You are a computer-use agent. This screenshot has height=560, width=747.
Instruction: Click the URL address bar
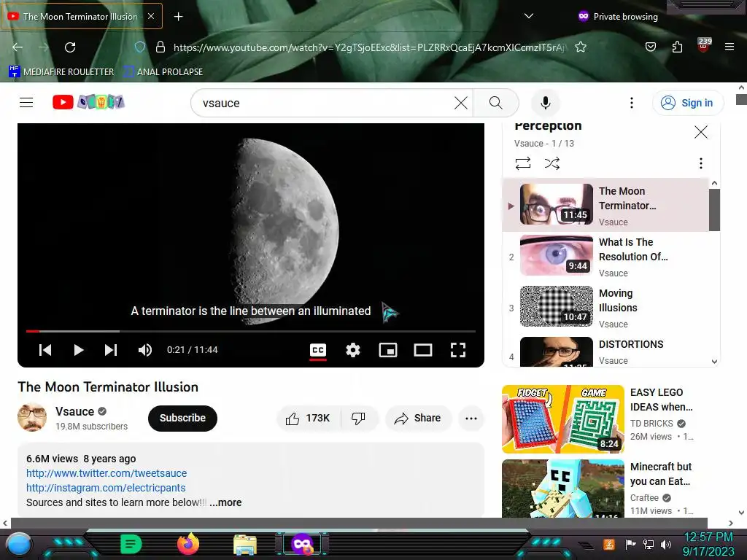pos(370,47)
